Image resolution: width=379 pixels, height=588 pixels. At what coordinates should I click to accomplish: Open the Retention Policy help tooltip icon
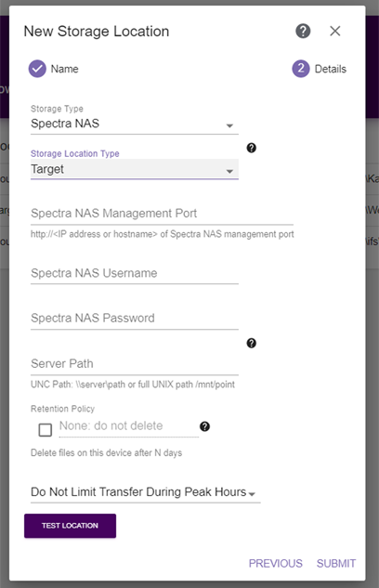(204, 426)
